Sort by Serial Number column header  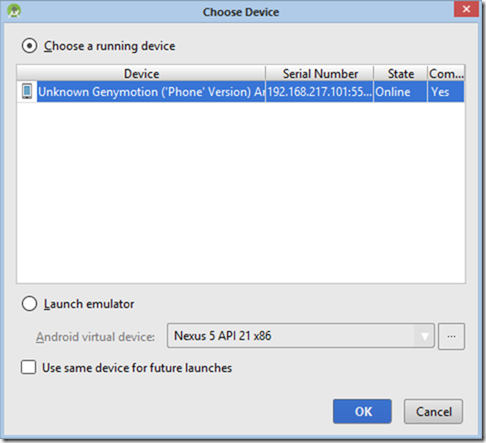(x=320, y=74)
